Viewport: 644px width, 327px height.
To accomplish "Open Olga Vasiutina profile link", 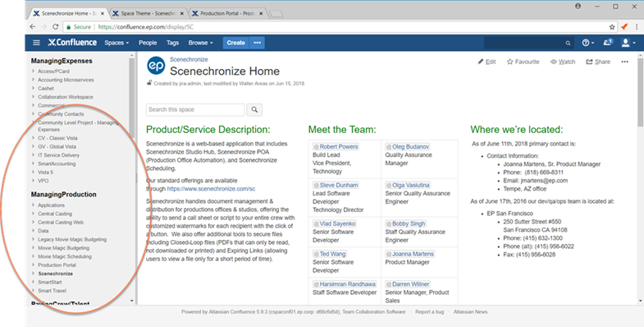I will click(408, 185).
